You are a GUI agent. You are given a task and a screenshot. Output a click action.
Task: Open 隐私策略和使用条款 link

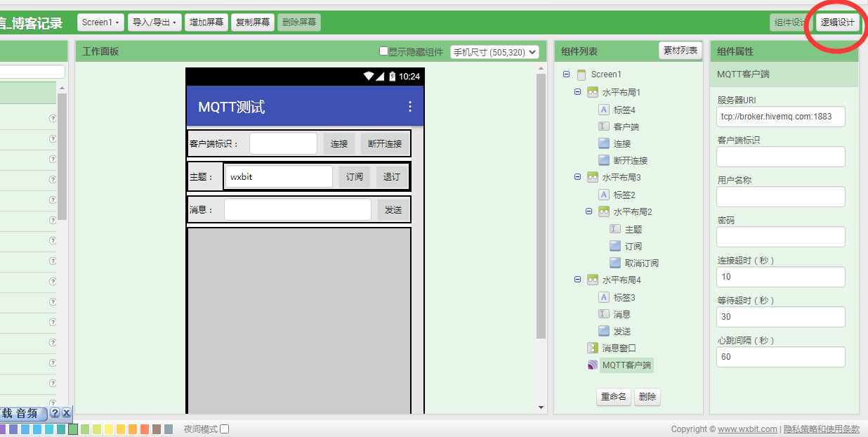coord(822,429)
